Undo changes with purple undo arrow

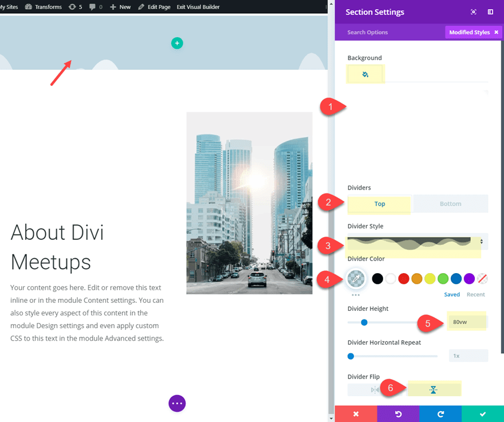click(398, 414)
